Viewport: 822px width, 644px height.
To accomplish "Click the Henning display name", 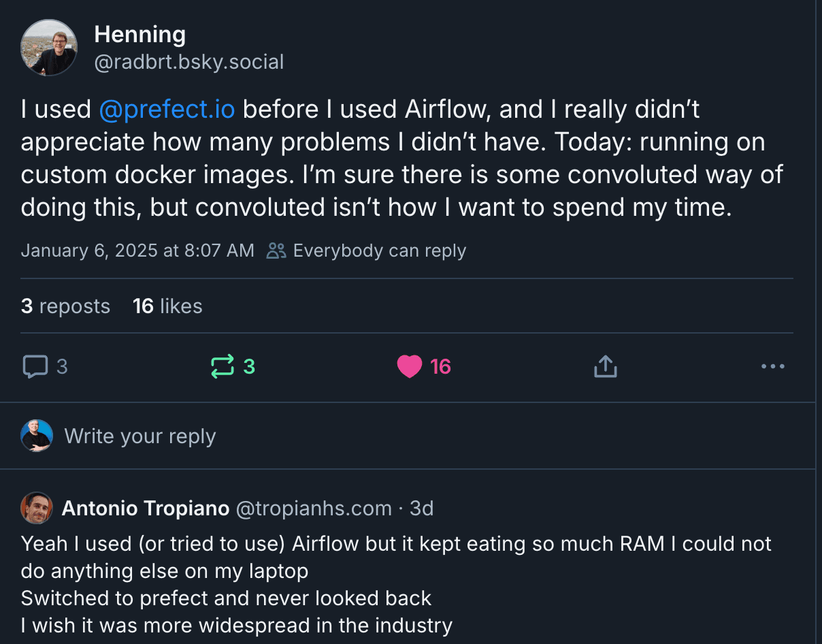I will [x=139, y=34].
